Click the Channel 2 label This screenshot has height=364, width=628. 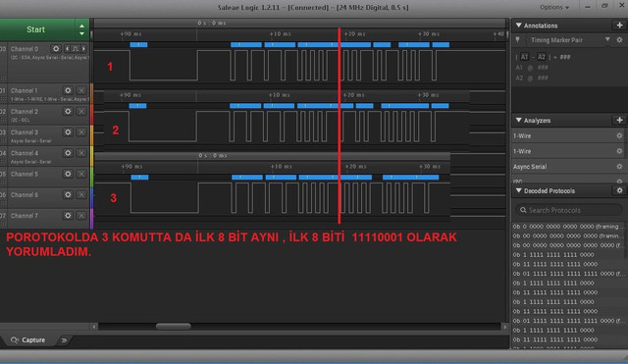point(25,111)
